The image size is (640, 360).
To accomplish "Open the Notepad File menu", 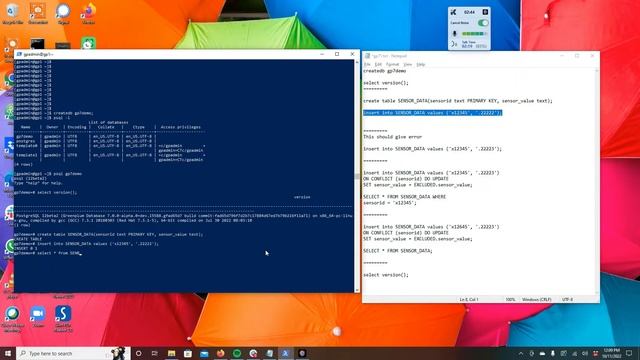I will 367,64.
